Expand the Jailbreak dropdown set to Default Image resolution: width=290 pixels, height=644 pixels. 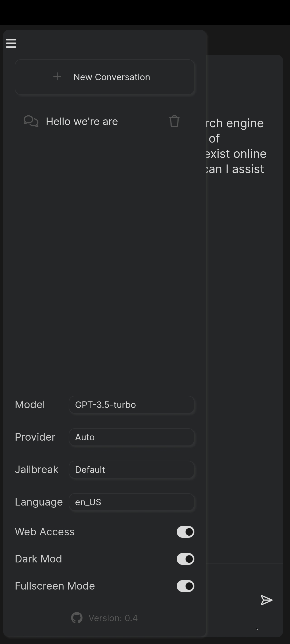[x=131, y=470]
